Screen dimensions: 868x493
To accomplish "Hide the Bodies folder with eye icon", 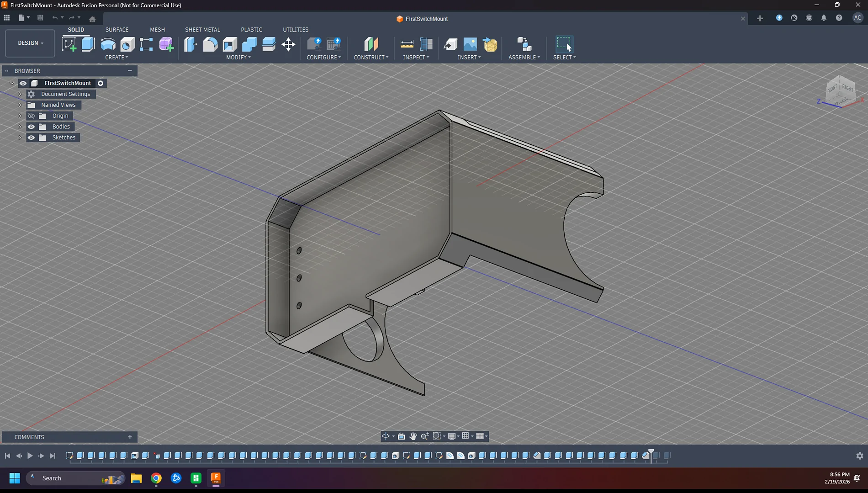I will pyautogui.click(x=31, y=127).
